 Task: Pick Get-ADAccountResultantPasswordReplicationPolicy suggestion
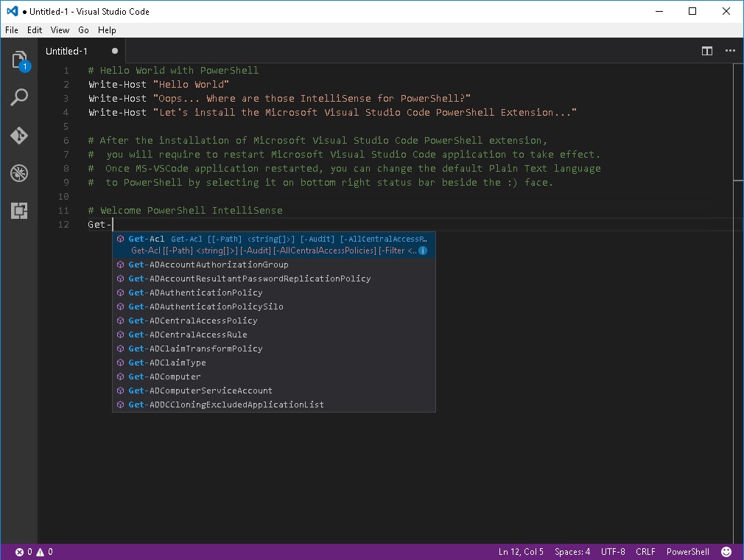[274, 279]
